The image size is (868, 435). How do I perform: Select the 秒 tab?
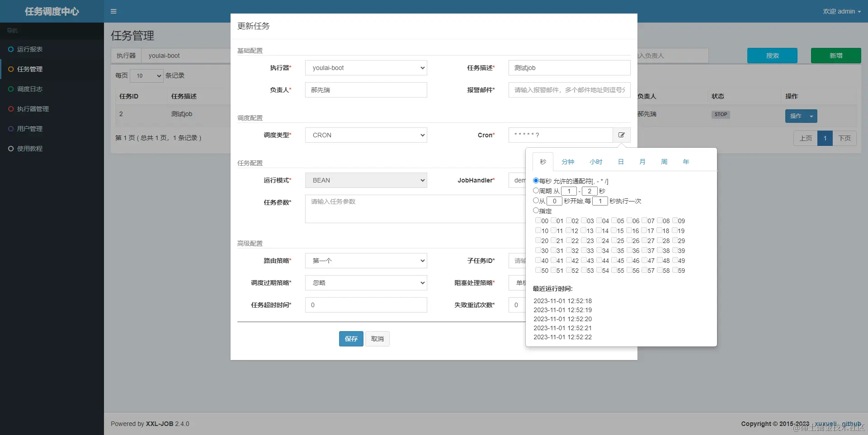tap(543, 162)
